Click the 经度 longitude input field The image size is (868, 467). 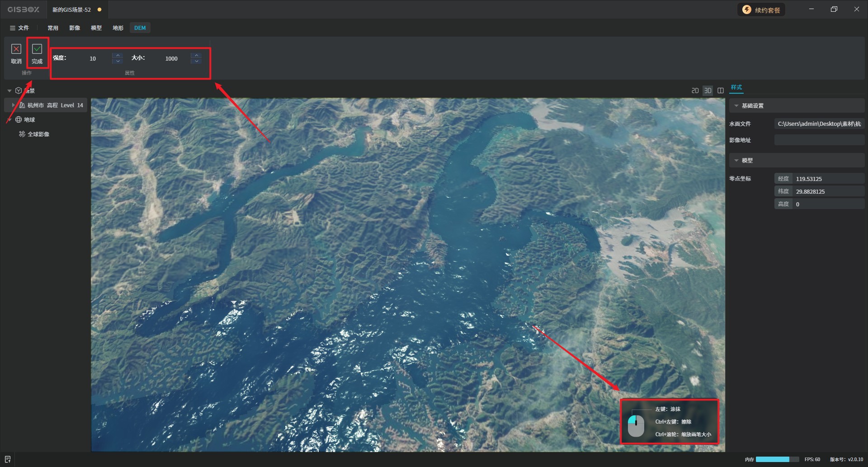(x=828, y=179)
